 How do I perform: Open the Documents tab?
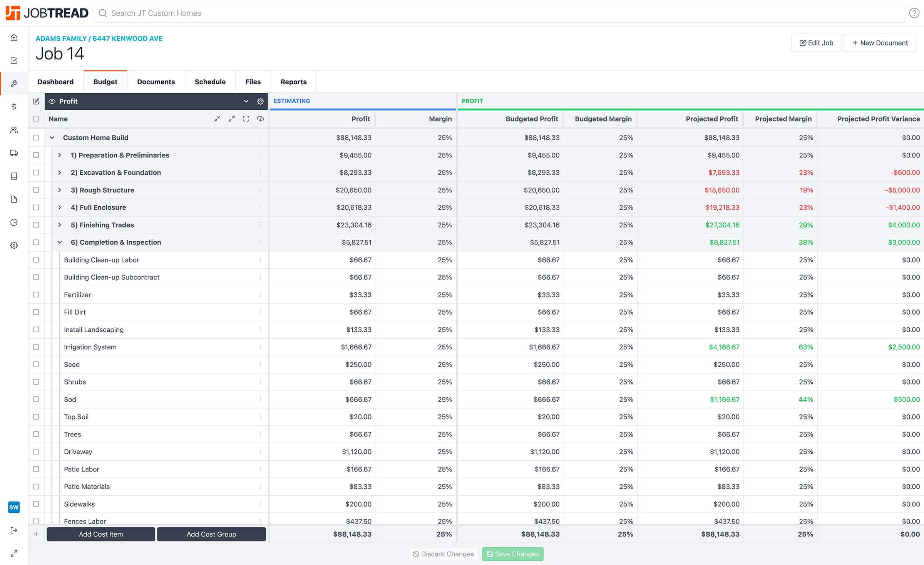click(156, 82)
